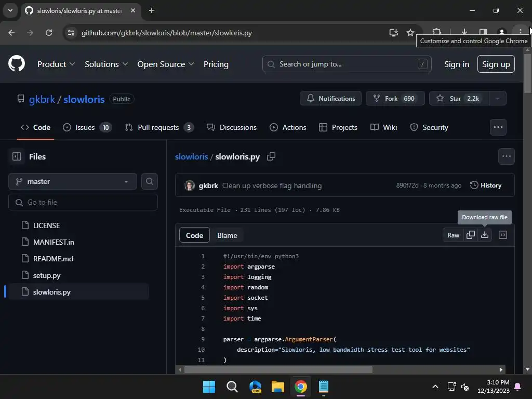Image resolution: width=532 pixels, height=399 pixels.
Task: Open the Projects tab
Action: 338,127
